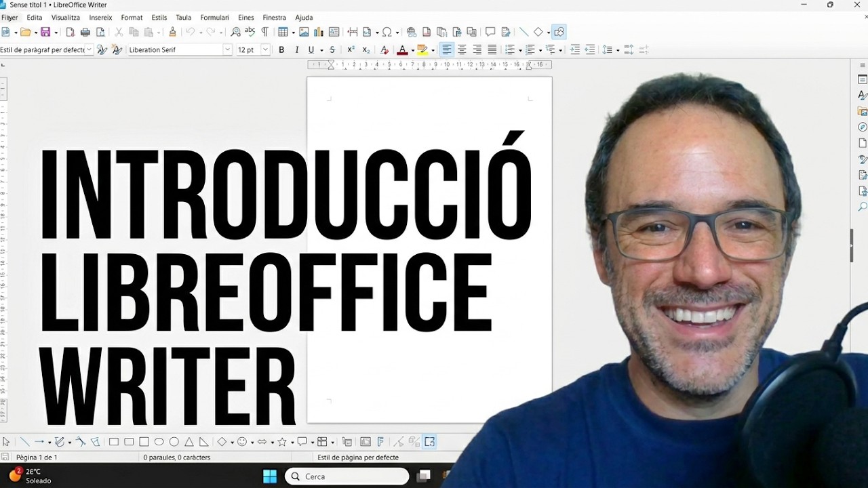Expand the special character Omega dropdown arrow

(397, 33)
